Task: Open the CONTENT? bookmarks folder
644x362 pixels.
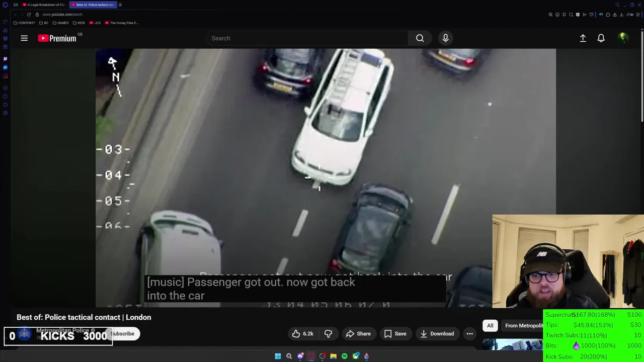Action: (x=24, y=23)
